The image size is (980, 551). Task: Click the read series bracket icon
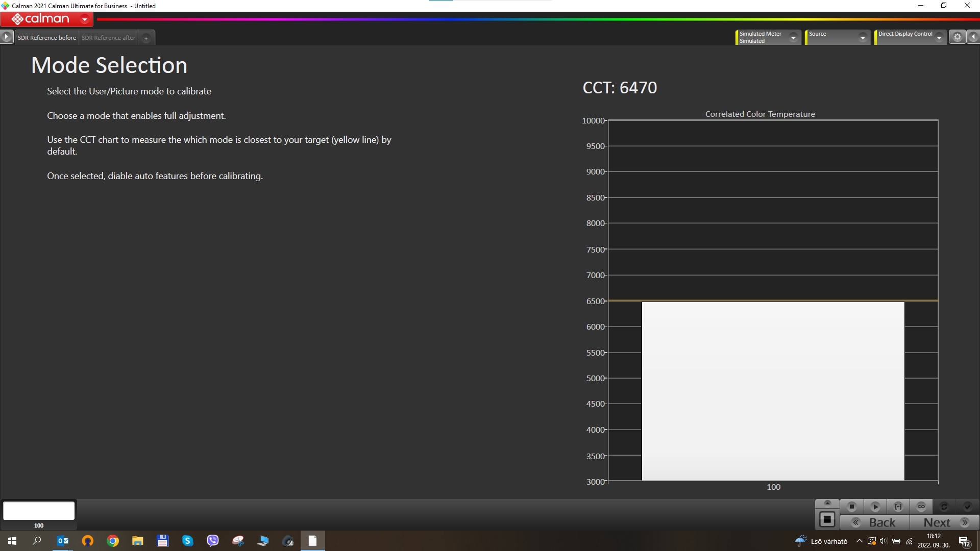click(898, 507)
